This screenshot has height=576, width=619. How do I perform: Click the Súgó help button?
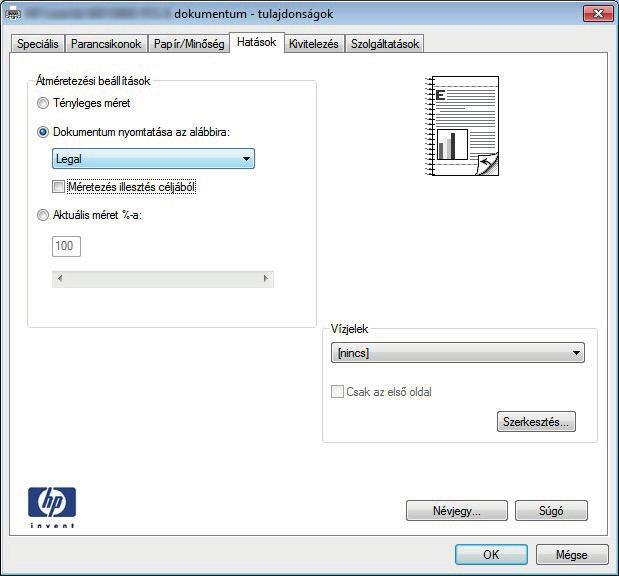[551, 511]
